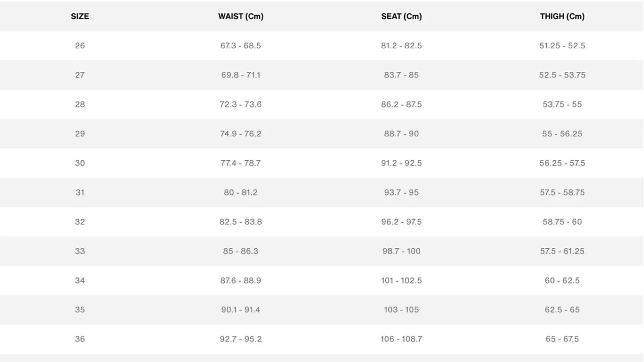Click size 30 in the size column

pyautogui.click(x=80, y=163)
